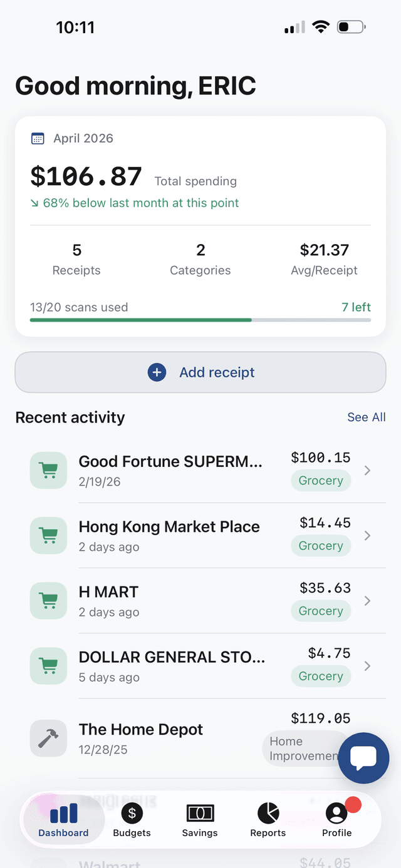This screenshot has width=401, height=868.
Task: Switch to the Reports tab
Action: tap(268, 820)
